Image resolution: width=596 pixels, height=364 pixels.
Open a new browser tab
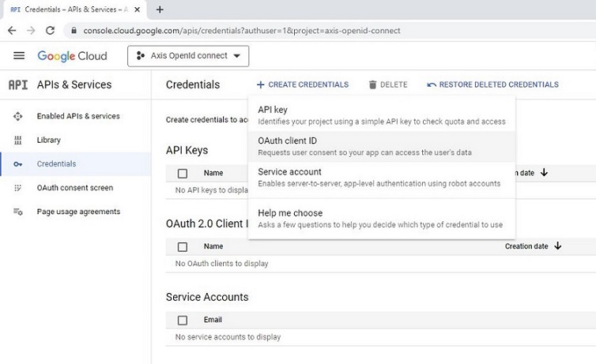click(x=160, y=9)
